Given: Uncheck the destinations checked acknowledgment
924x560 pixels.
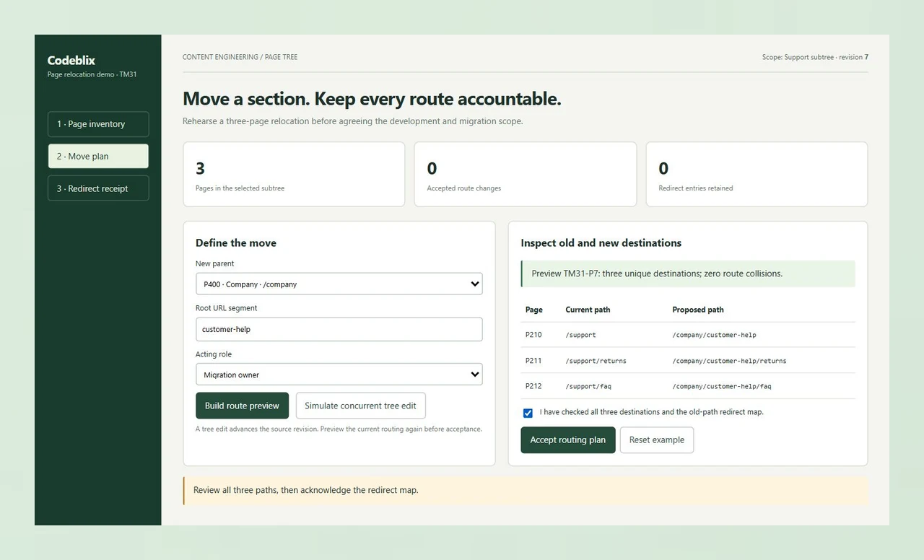Looking at the screenshot, I should (x=528, y=413).
